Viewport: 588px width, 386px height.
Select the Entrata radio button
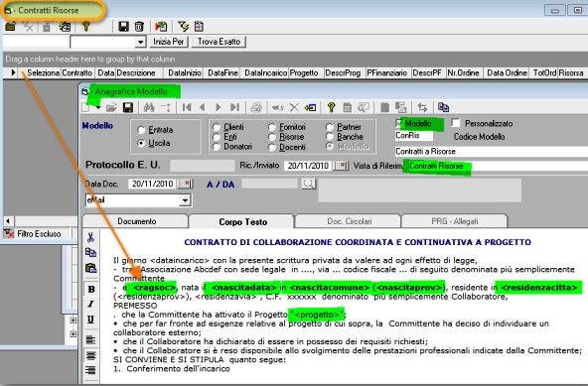tap(141, 130)
